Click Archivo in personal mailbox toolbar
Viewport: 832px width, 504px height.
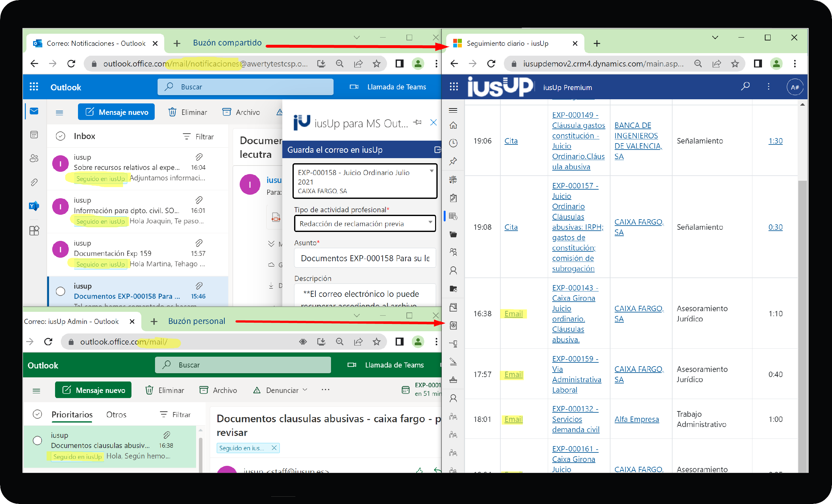(218, 390)
